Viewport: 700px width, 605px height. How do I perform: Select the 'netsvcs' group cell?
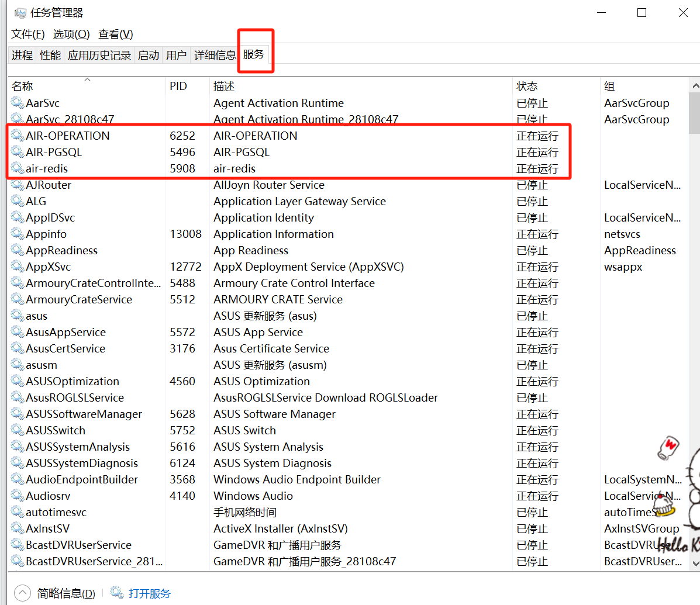pos(622,234)
